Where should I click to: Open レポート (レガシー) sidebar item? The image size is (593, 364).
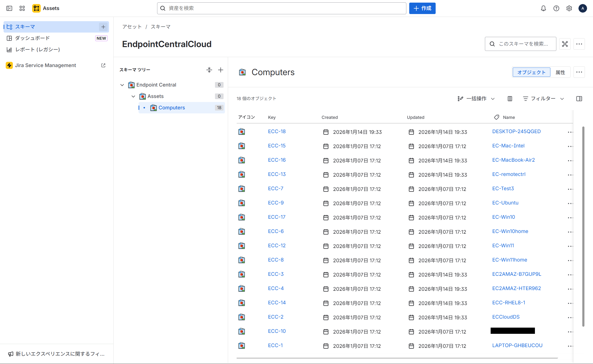point(37,49)
